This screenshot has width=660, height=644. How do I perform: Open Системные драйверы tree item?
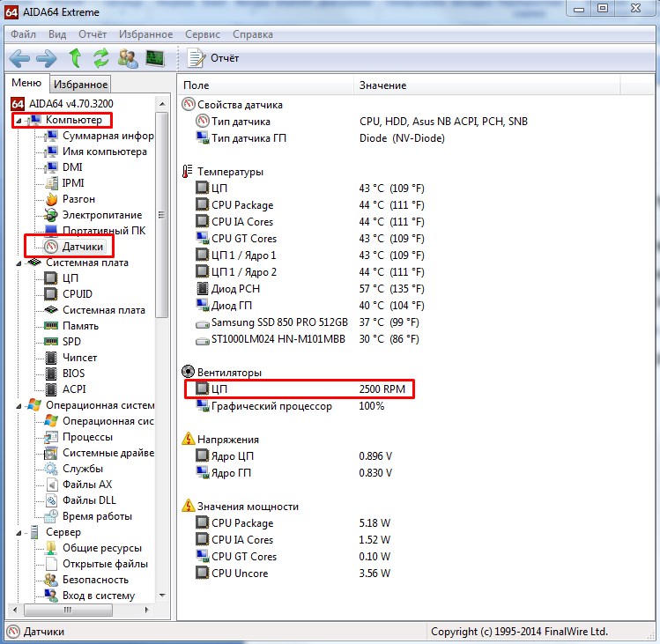coord(100,453)
